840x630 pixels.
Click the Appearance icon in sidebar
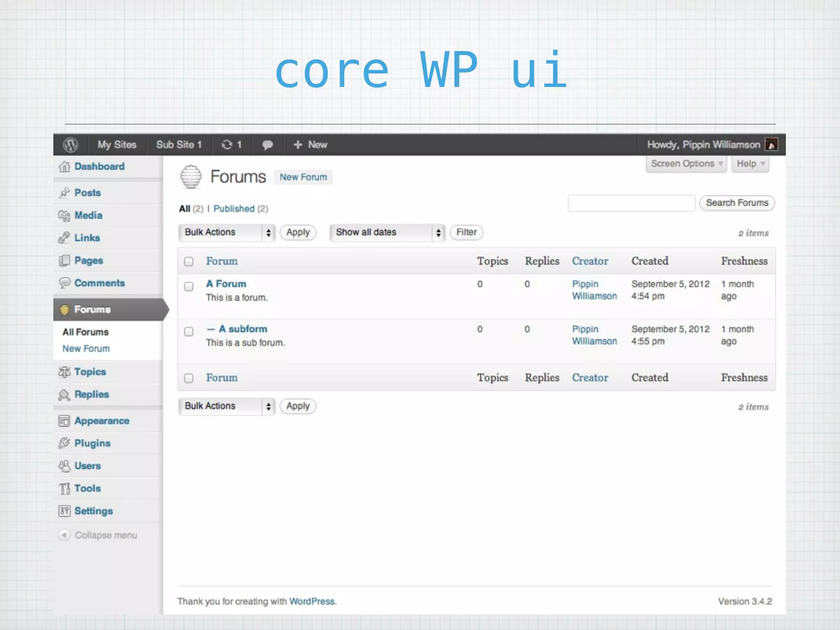(x=64, y=421)
